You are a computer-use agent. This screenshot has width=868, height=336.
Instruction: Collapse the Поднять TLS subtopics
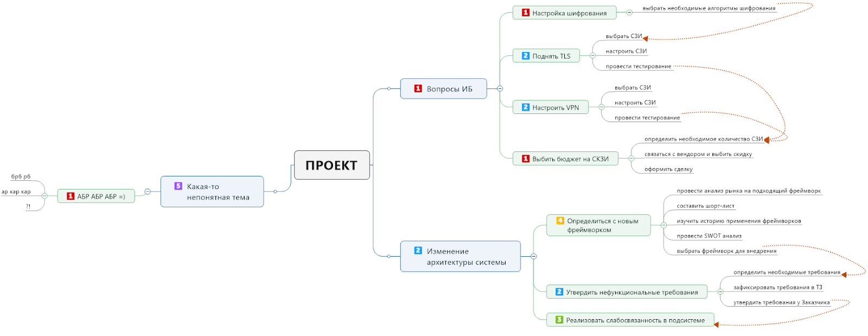pyautogui.click(x=592, y=56)
